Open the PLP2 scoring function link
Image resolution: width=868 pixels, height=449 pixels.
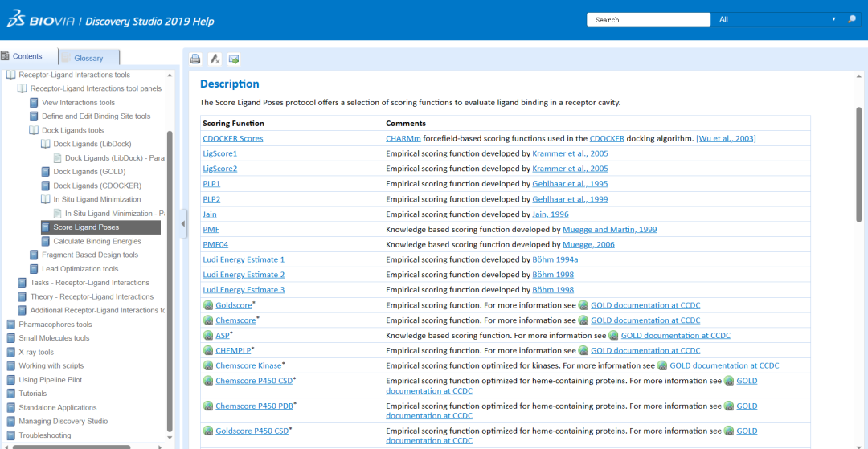click(x=211, y=199)
